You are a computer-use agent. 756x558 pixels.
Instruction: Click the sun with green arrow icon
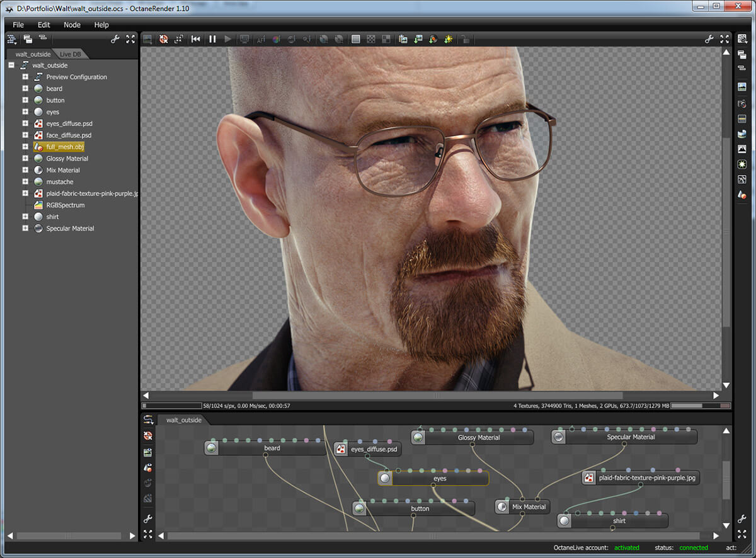pos(449,39)
